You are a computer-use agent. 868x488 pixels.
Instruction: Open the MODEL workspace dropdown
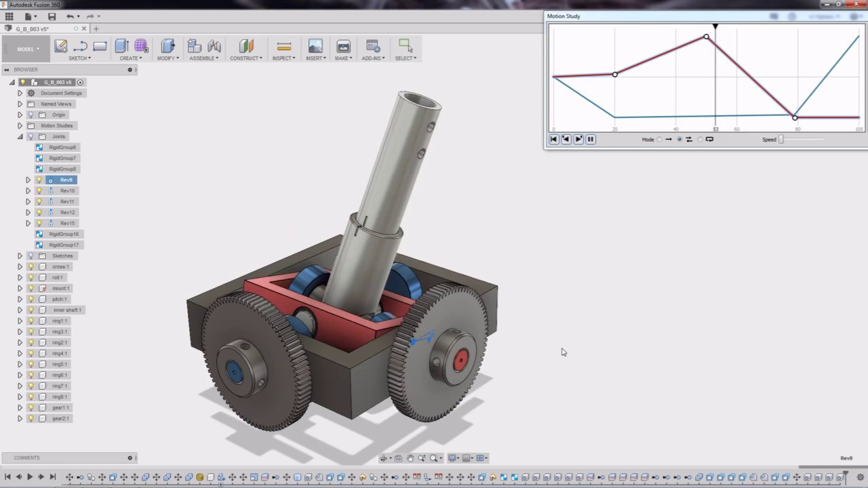point(28,49)
